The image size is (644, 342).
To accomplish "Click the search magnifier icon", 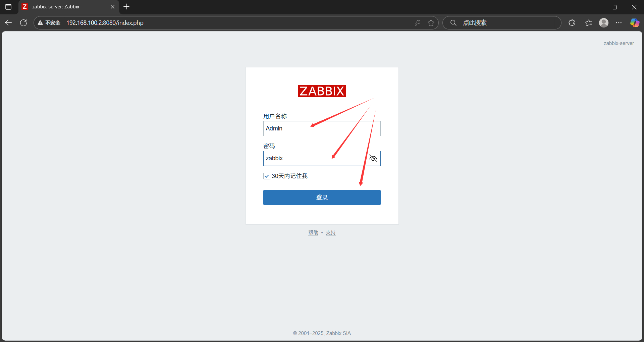I will [x=453, y=23].
